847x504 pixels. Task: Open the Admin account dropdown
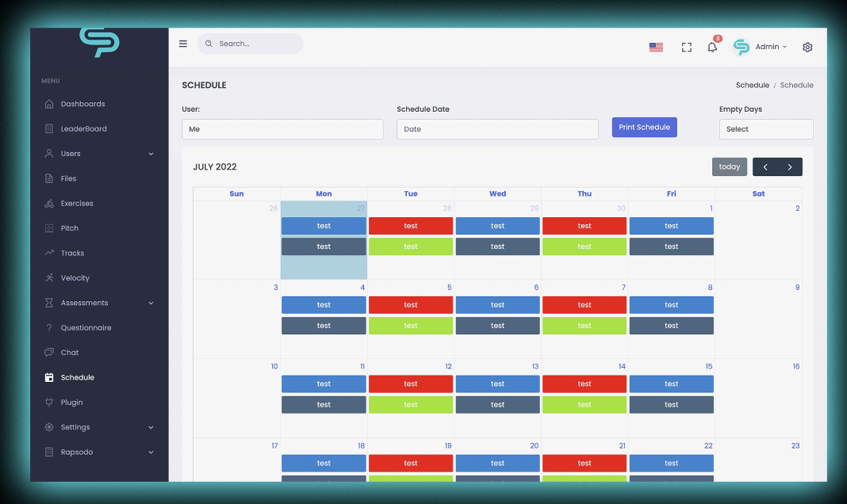761,47
